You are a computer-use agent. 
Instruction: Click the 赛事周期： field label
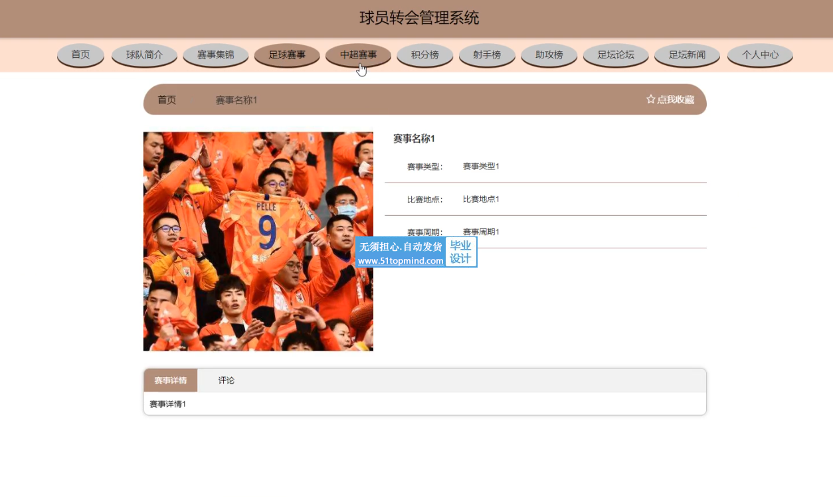[x=425, y=232]
